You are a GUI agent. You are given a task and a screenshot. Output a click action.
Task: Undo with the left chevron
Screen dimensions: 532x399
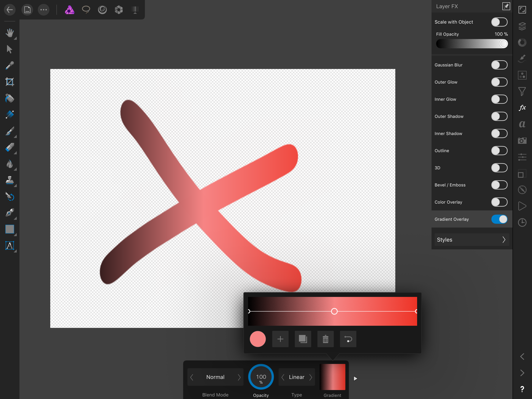(x=522, y=356)
